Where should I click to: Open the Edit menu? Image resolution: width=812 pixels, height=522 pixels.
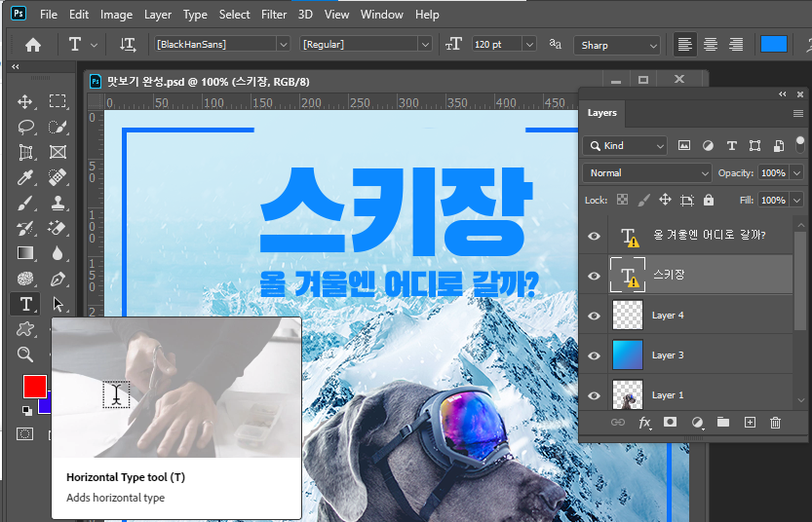79,15
